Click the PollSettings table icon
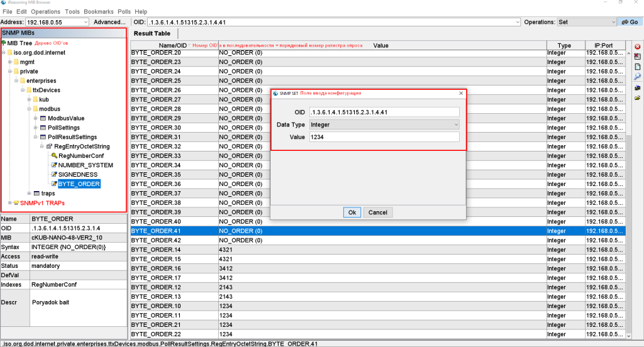The image size is (644, 347). [43, 128]
